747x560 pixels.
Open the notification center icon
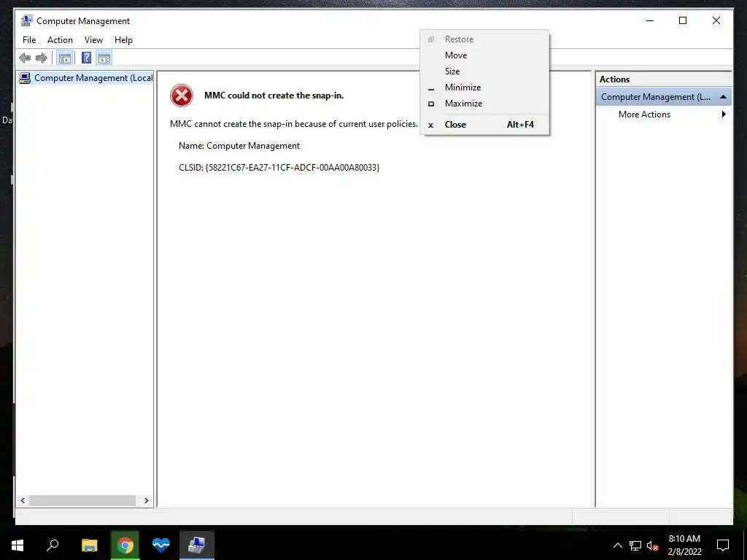723,545
